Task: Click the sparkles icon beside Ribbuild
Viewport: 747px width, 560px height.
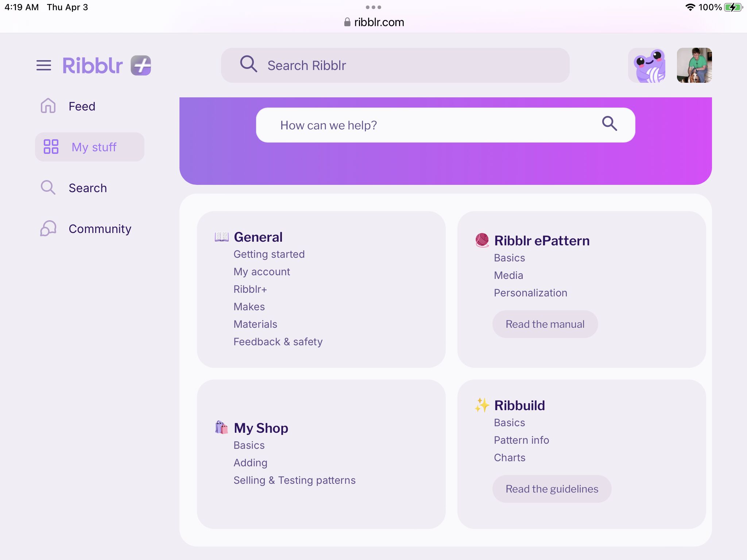Action: [482, 405]
